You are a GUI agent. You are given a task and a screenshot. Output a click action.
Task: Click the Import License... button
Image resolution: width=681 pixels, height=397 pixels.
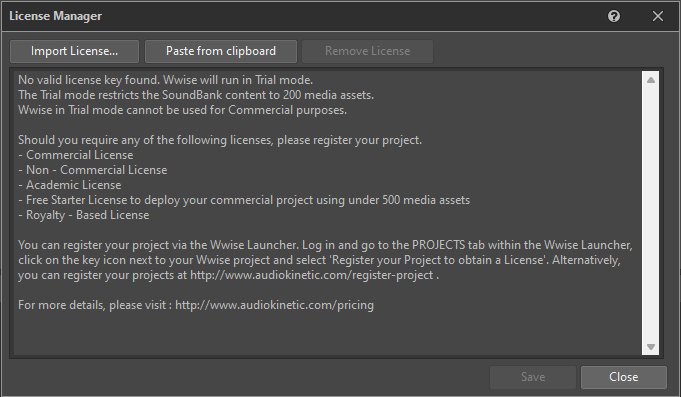click(74, 51)
